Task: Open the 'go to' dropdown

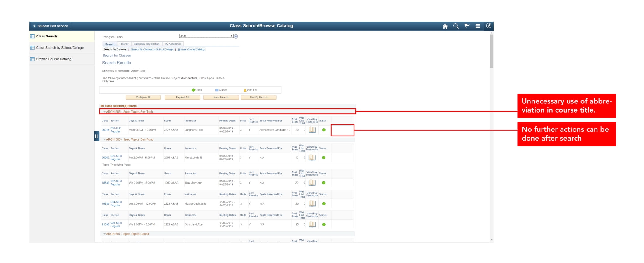Action: tap(206, 36)
